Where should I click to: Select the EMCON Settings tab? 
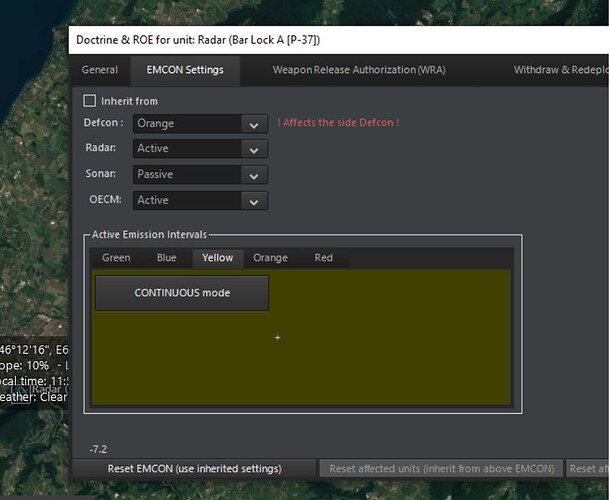[185, 70]
